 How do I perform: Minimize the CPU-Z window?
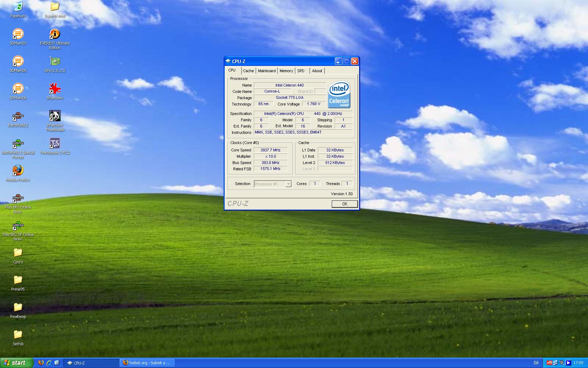[338, 61]
